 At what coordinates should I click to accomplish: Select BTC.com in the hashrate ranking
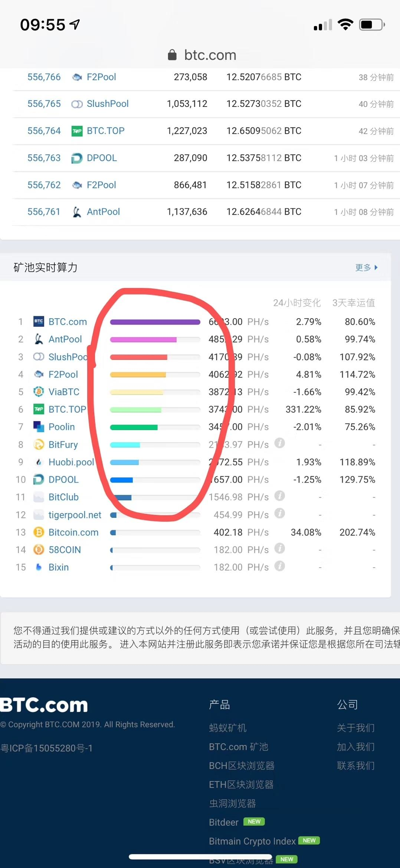tap(68, 322)
